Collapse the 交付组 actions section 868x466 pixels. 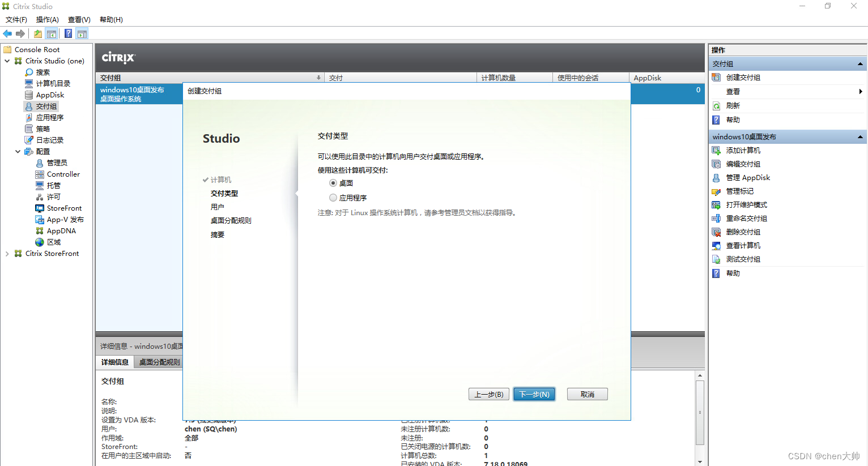pyautogui.click(x=861, y=64)
